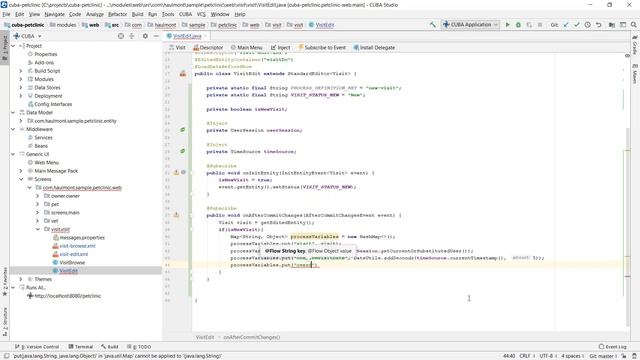Click the expand-all icon in CUBA panel header
Image resolution: width=640 pixels, height=360 pixels.
click(131, 36)
